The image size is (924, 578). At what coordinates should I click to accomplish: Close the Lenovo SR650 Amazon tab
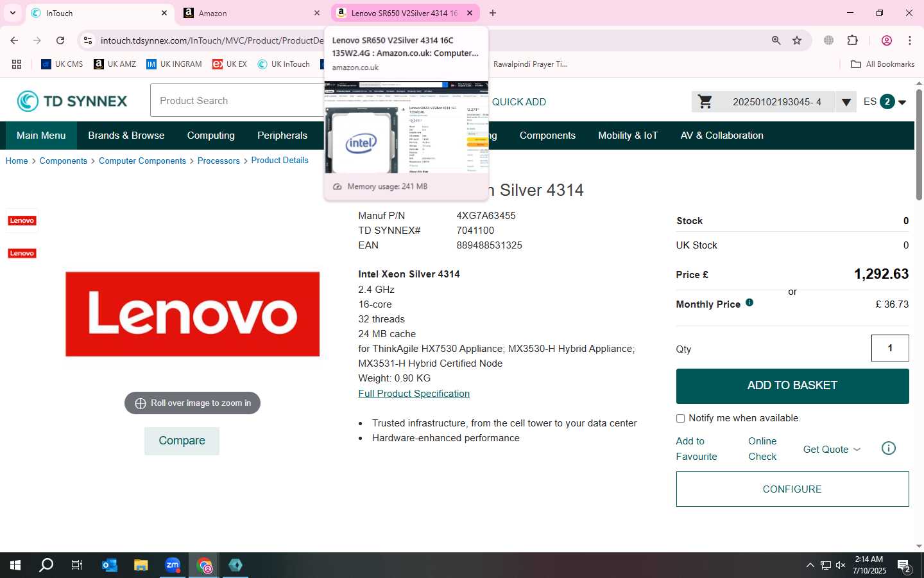pos(470,13)
